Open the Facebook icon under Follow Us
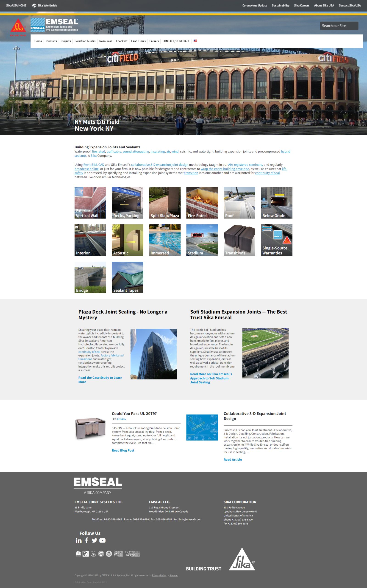 tap(87, 540)
